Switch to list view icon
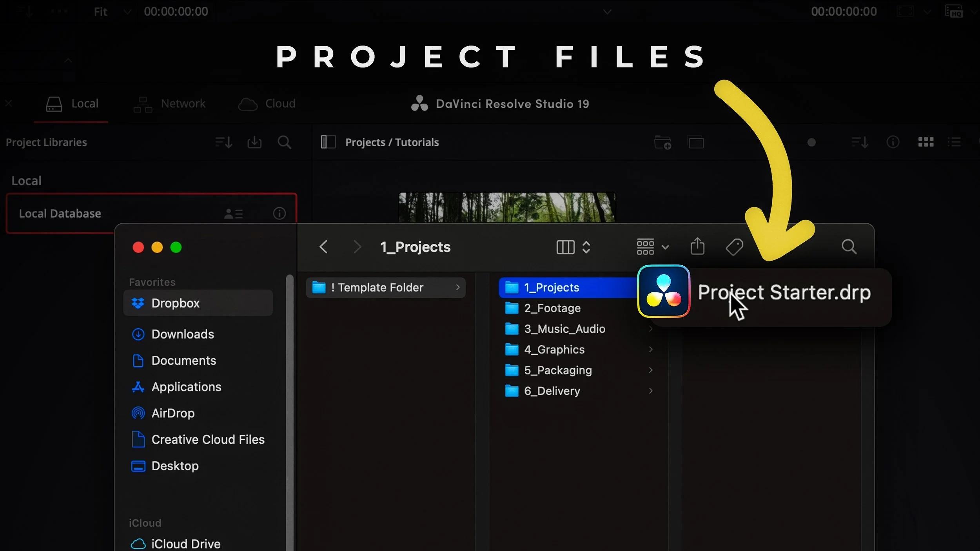980x551 pixels. click(954, 142)
